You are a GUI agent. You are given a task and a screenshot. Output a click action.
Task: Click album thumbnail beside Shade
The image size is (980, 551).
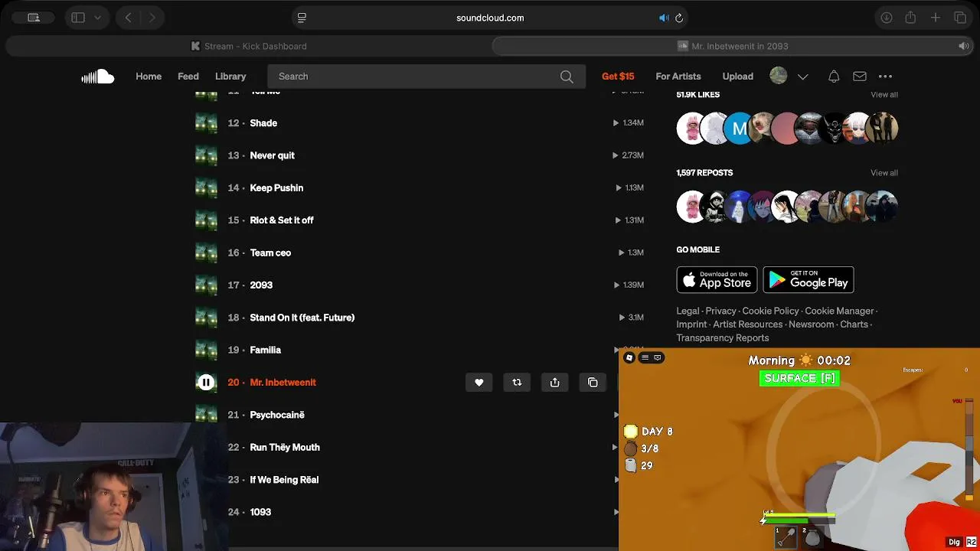(206, 123)
